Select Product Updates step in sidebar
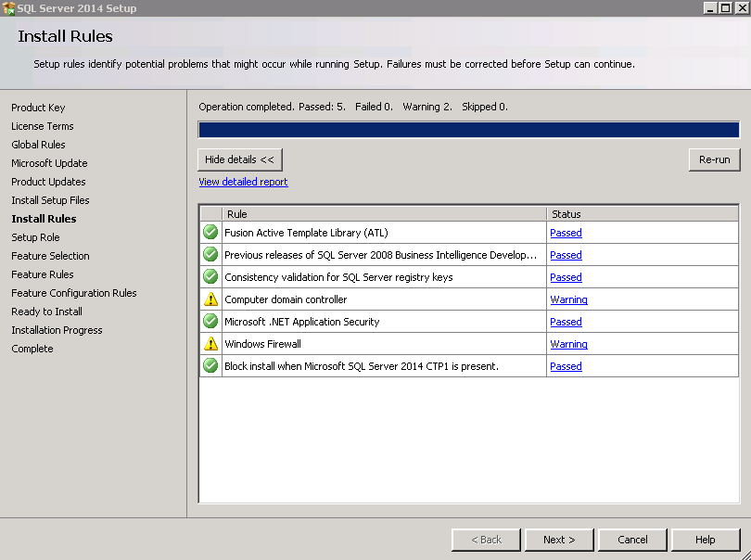 pos(48,182)
